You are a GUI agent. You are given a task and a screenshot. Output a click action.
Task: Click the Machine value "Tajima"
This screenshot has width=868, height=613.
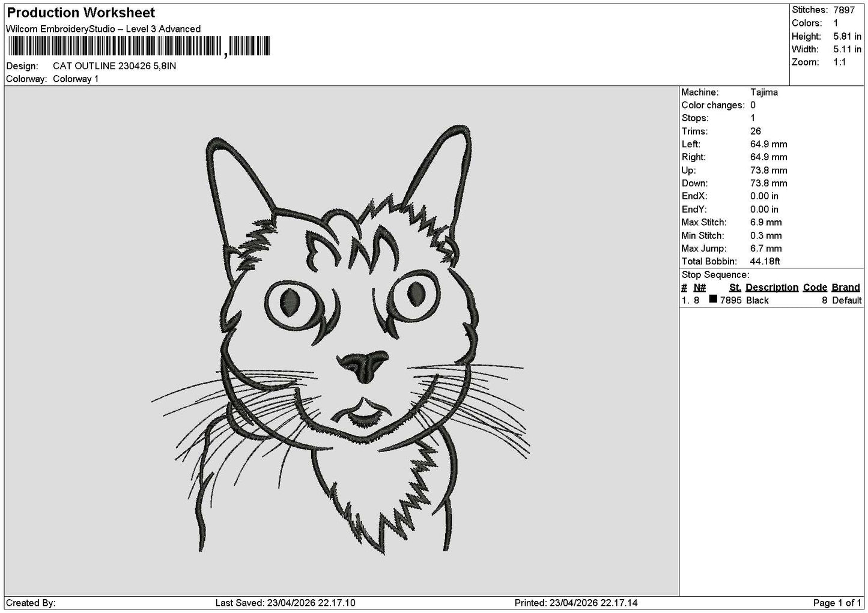[x=764, y=92]
